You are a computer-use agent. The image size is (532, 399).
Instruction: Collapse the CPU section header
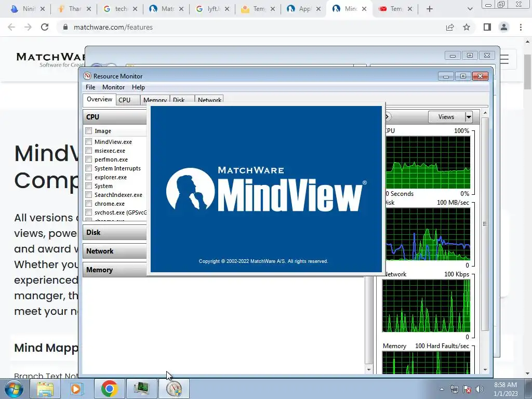pyautogui.click(x=115, y=117)
